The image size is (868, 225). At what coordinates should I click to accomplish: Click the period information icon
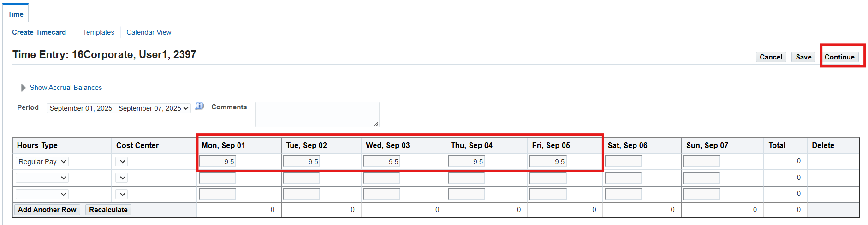click(199, 106)
